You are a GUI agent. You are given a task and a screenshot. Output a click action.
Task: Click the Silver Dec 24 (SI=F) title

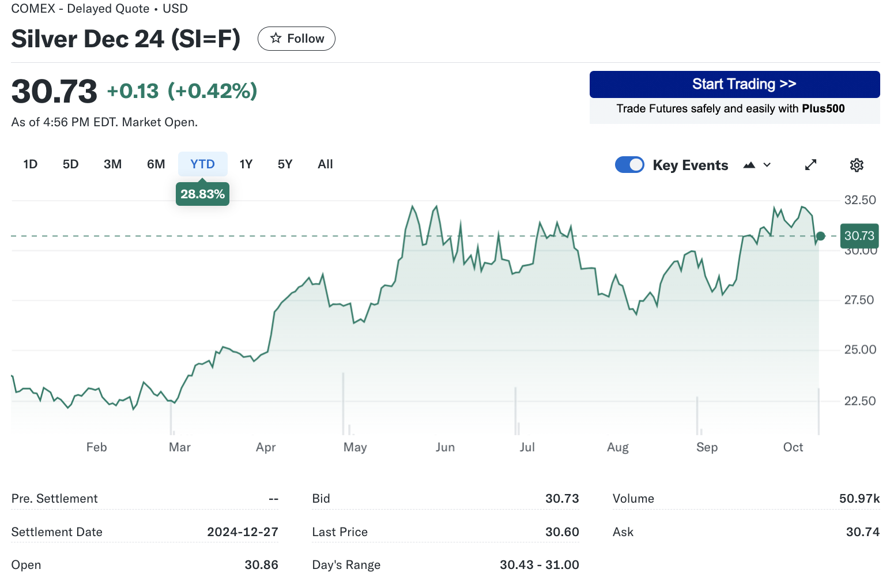pyautogui.click(x=126, y=39)
